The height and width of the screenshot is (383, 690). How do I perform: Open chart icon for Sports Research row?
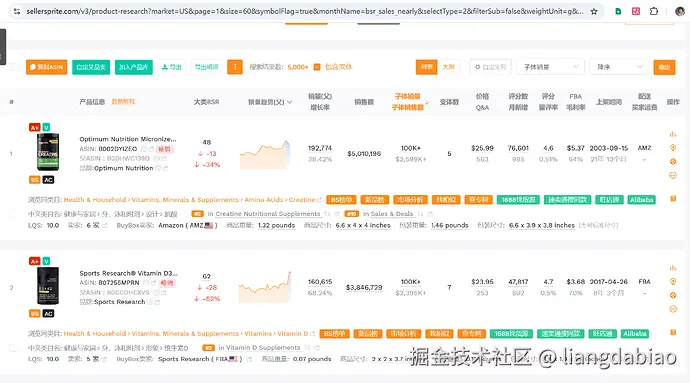(673, 268)
